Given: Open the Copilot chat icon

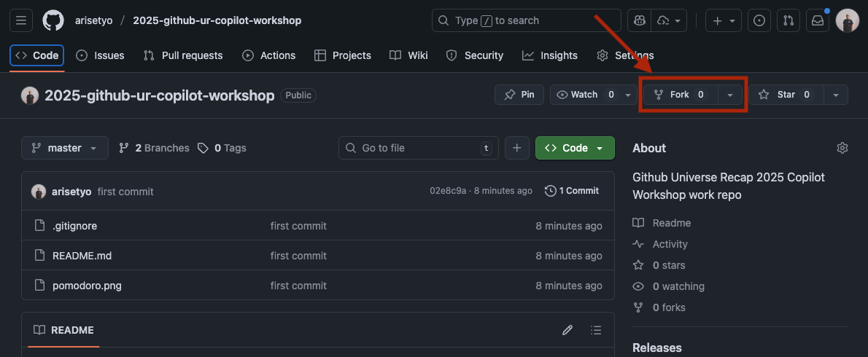Looking at the screenshot, I should coord(640,20).
